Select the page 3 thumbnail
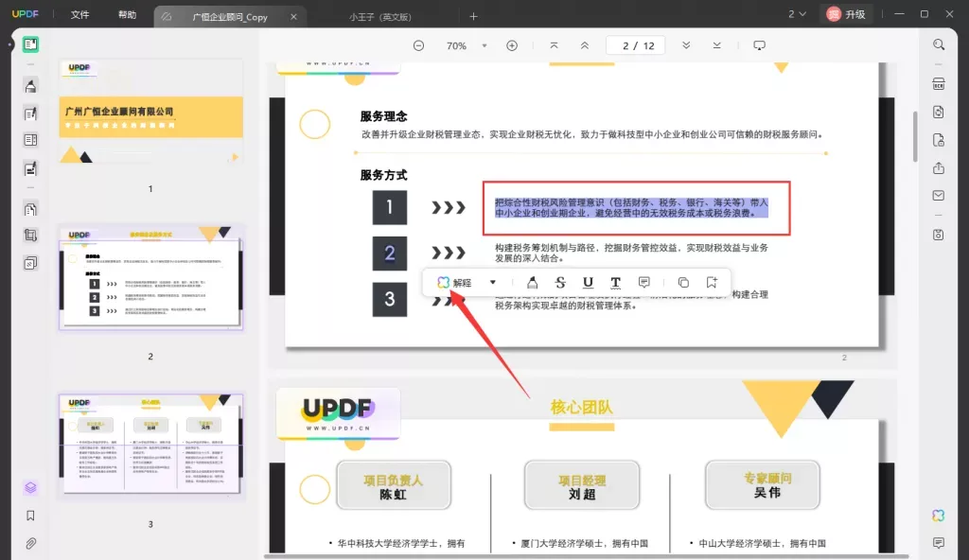The height and width of the screenshot is (560, 969). [x=151, y=446]
